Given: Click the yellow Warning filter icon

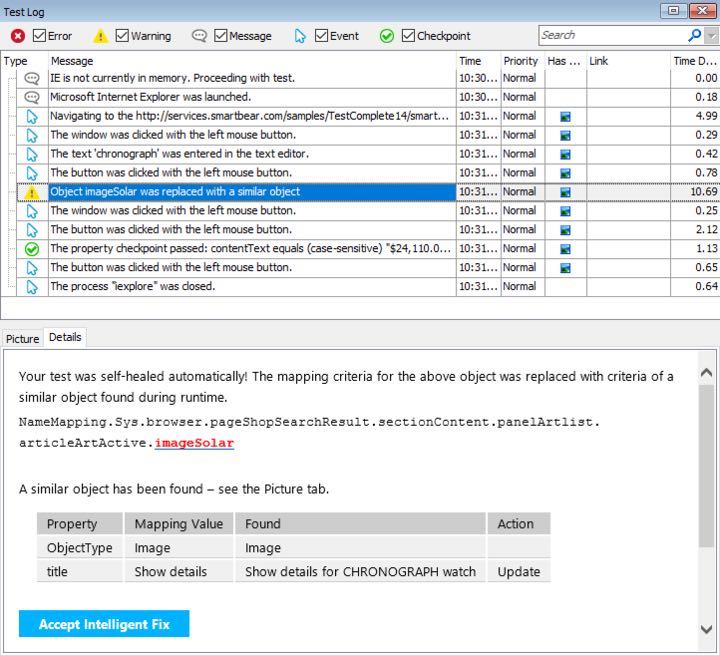Looking at the screenshot, I should click(101, 36).
